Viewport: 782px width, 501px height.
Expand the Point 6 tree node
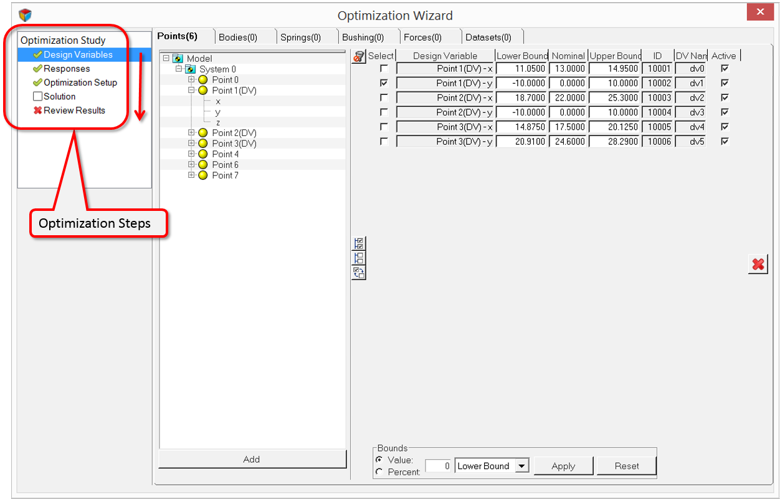click(x=191, y=165)
